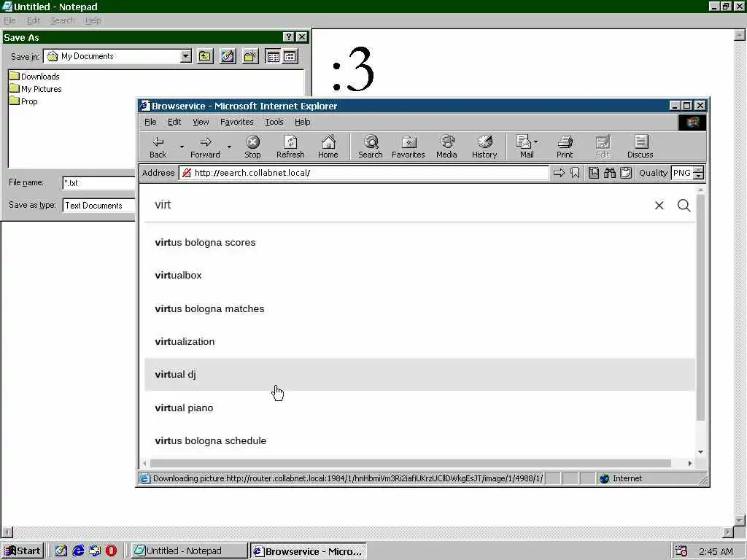Image resolution: width=747 pixels, height=560 pixels.
Task: Click the Start button
Action: pyautogui.click(x=23, y=551)
